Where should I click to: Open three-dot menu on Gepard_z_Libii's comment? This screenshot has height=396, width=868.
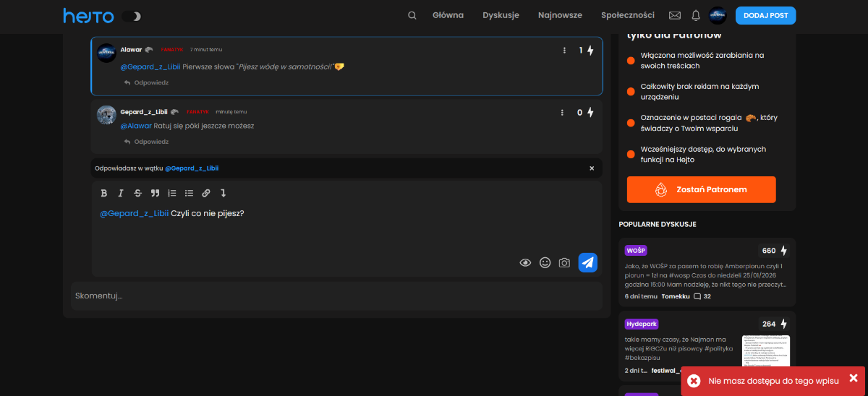pos(562,113)
